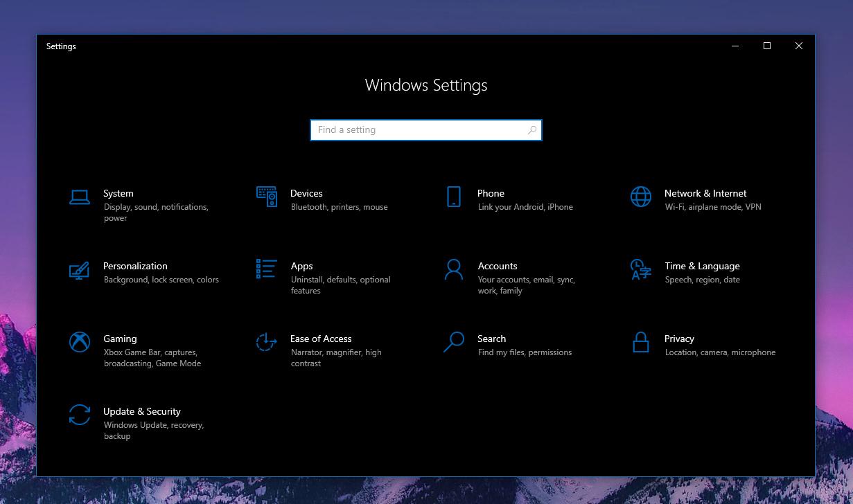Click "Speech, region, date" description
853x504 pixels.
tap(703, 280)
